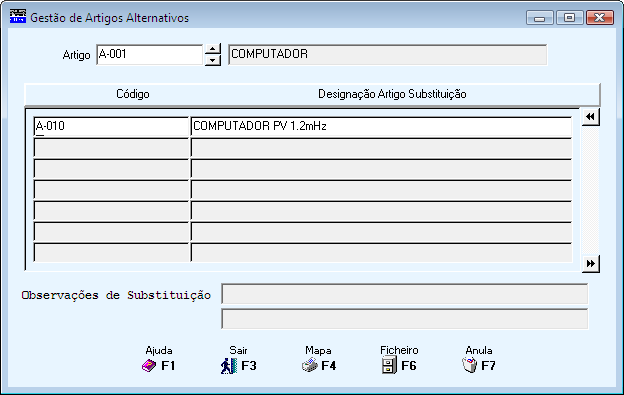Click the Anula F7 trash icon
624x395 pixels.
470,365
